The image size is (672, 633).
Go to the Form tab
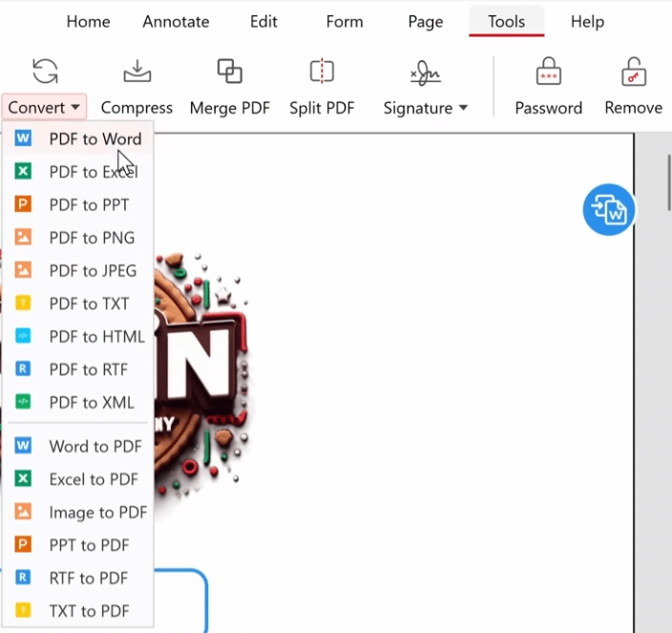(345, 21)
